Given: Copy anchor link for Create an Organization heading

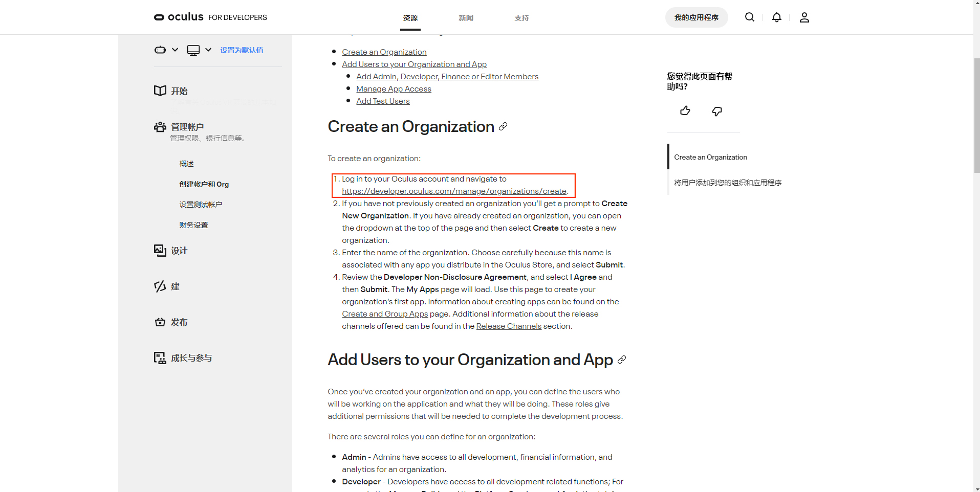Looking at the screenshot, I should (x=503, y=126).
